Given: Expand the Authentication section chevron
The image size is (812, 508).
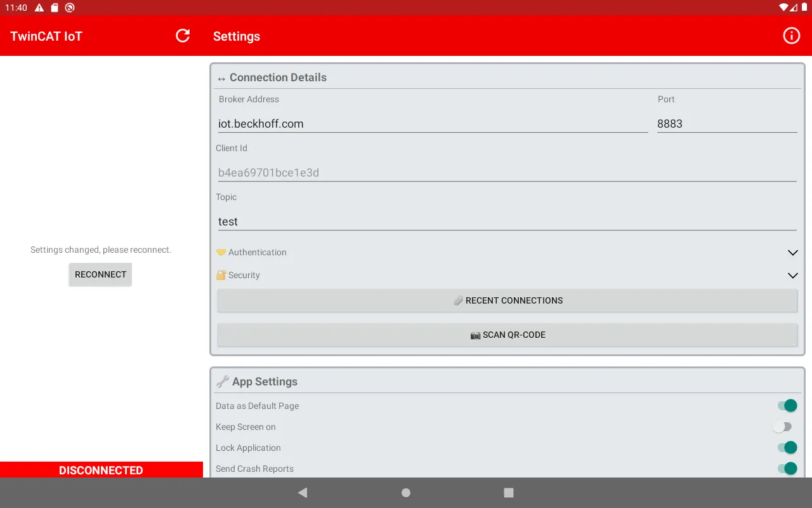Looking at the screenshot, I should tap(792, 253).
